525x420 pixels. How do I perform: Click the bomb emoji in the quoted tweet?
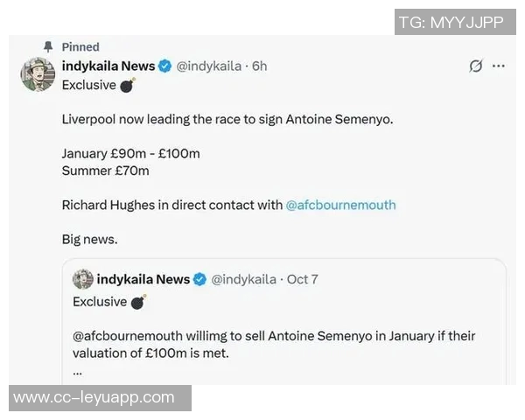click(138, 302)
